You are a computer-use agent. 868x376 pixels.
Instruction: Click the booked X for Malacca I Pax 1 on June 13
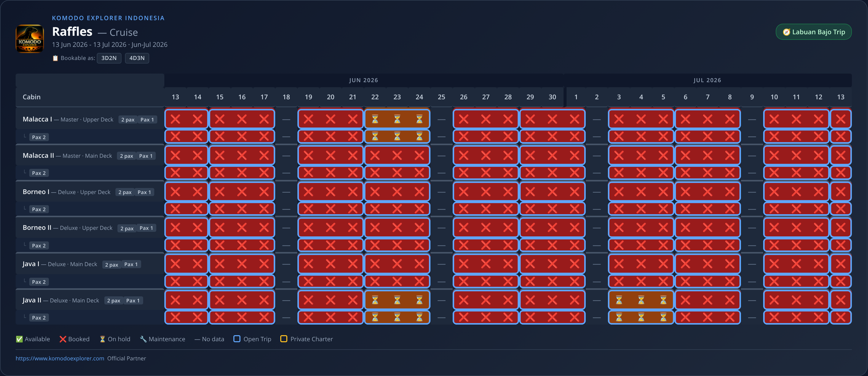tap(175, 119)
